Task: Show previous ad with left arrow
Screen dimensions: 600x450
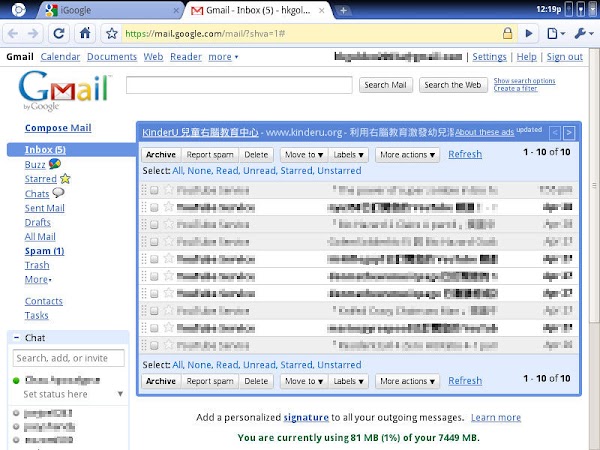Action: [555, 133]
